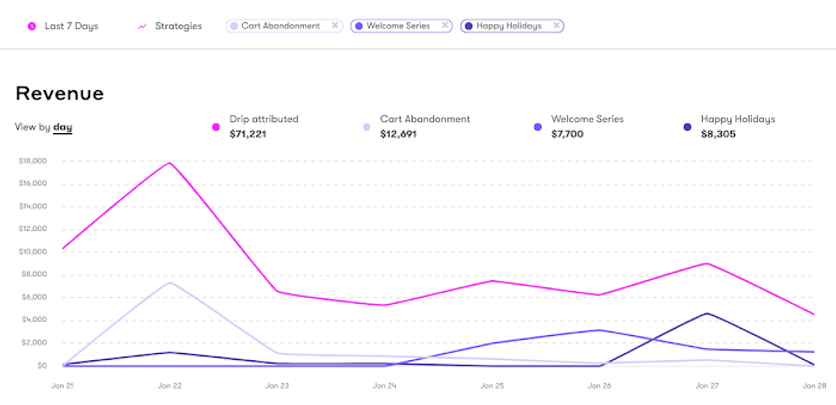Toggle the Welcome Series legend dot
836x405 pixels.
click(x=537, y=127)
